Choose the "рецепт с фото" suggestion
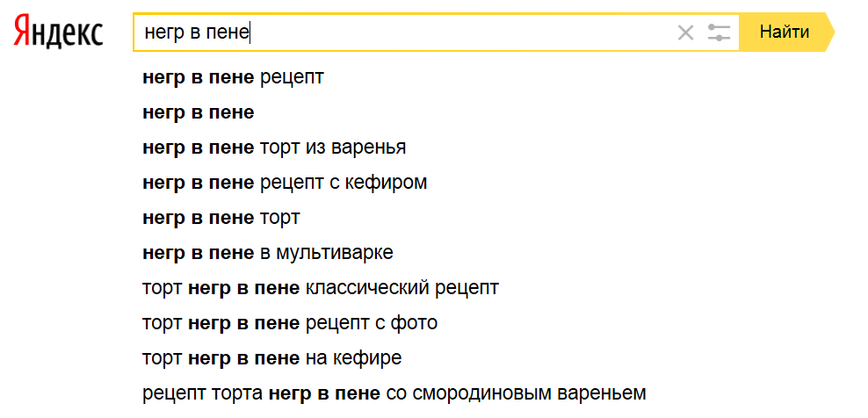 tap(289, 323)
